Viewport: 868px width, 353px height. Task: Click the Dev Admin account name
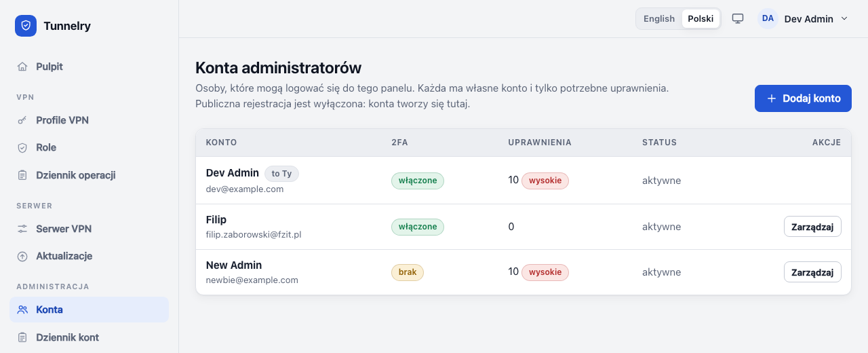(x=233, y=174)
